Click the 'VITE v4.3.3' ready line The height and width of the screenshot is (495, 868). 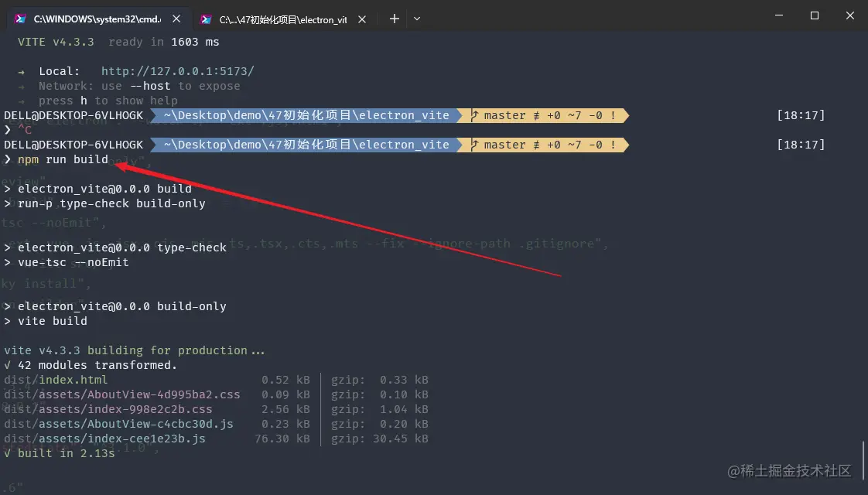(x=118, y=42)
